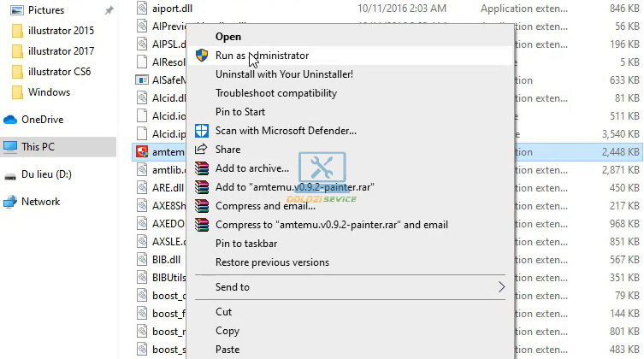
Task: Click the 10/11/2016 2:03 AM date cell
Action: tap(402, 9)
